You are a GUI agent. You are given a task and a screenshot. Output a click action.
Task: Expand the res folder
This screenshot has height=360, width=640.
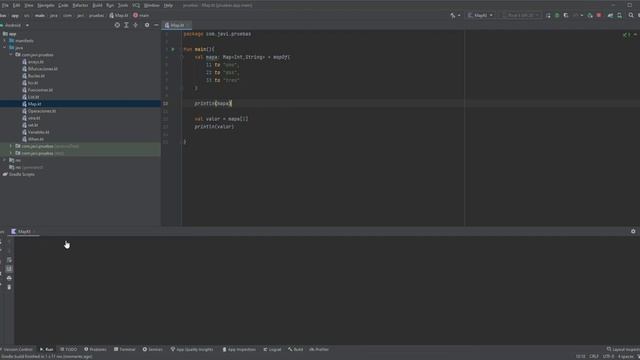coord(4,160)
